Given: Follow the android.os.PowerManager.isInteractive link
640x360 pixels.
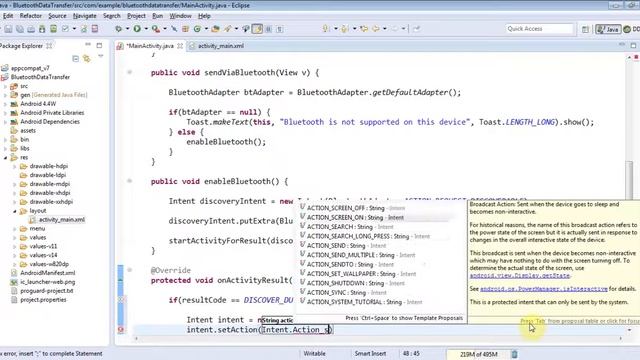Looking at the screenshot, I should point(544,289).
